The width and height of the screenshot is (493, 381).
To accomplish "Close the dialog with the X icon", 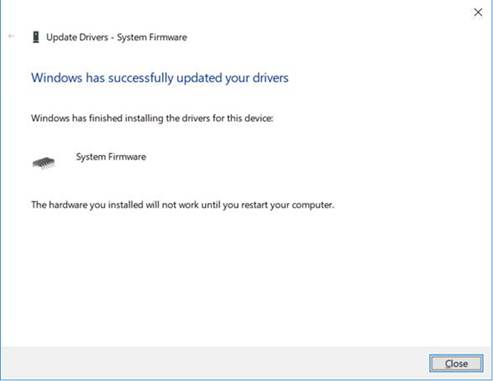I will tap(478, 12).
